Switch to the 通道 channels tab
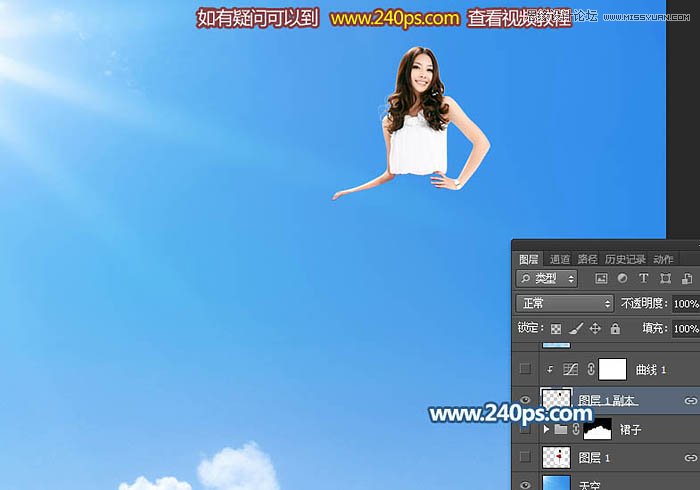Viewport: 700px width, 490px height. click(560, 259)
